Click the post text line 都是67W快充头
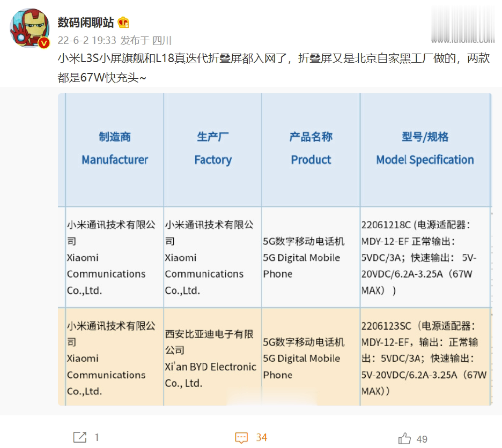Screen dimensions: 502x448 coord(102,78)
